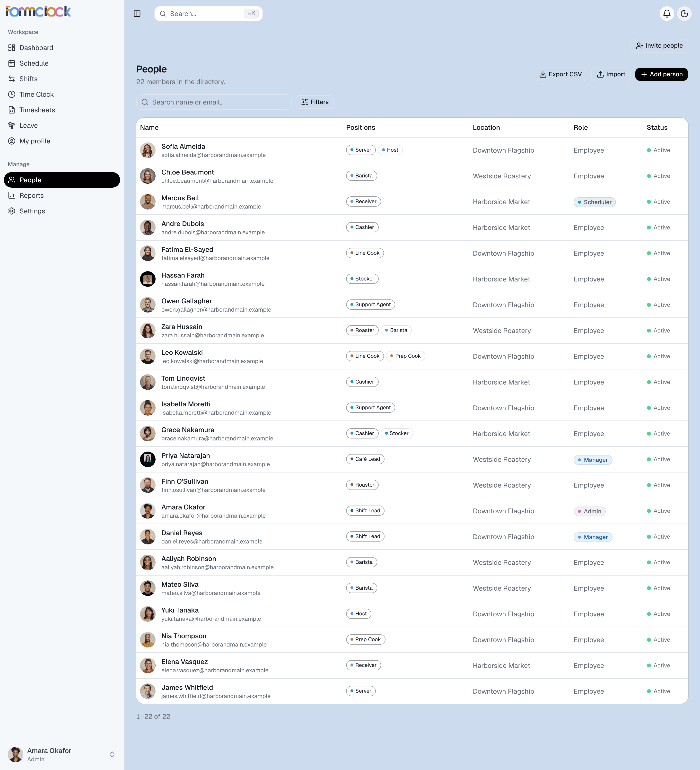
Task: Click the Manager badge in Priya Natarajan's row
Action: click(x=593, y=460)
